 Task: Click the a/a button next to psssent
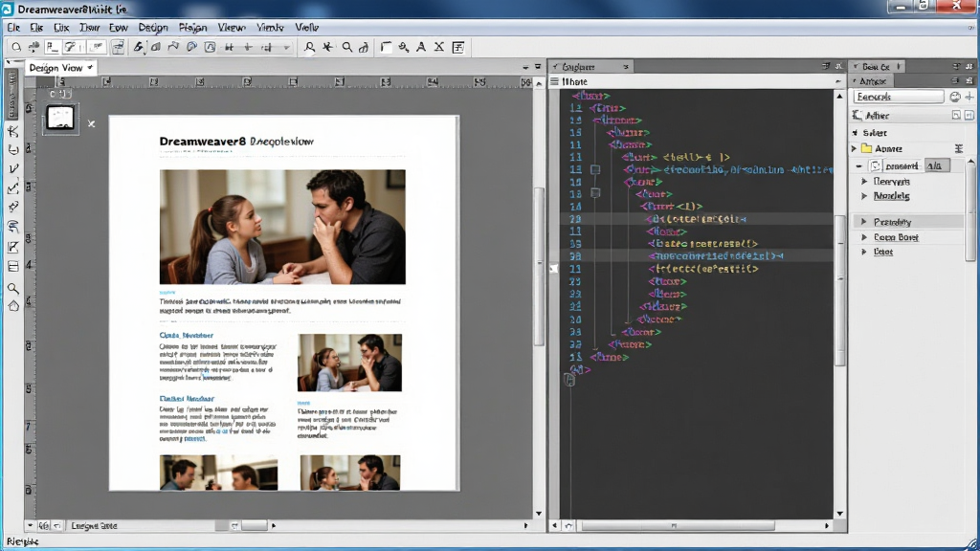tap(936, 165)
